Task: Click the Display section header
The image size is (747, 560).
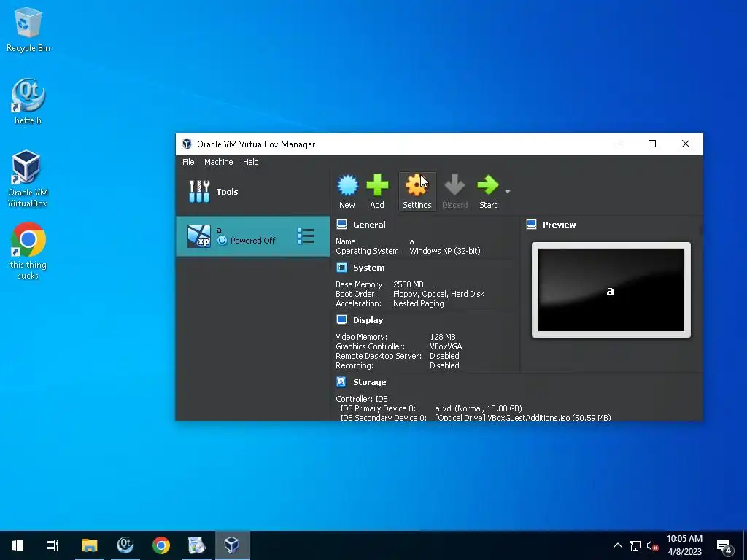Action: click(x=368, y=320)
